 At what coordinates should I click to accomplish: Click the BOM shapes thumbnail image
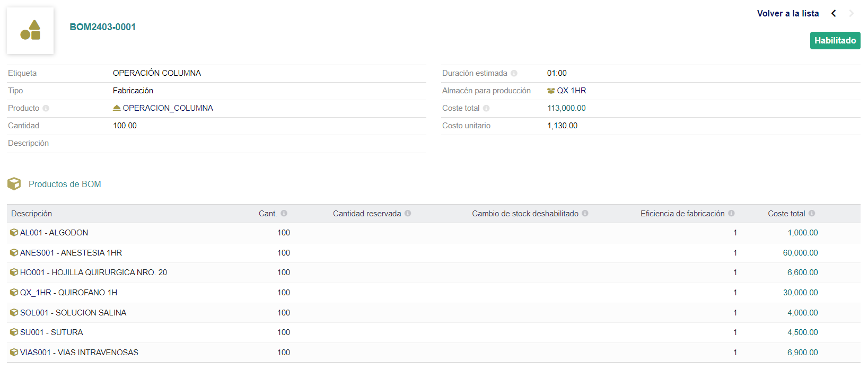point(30,31)
